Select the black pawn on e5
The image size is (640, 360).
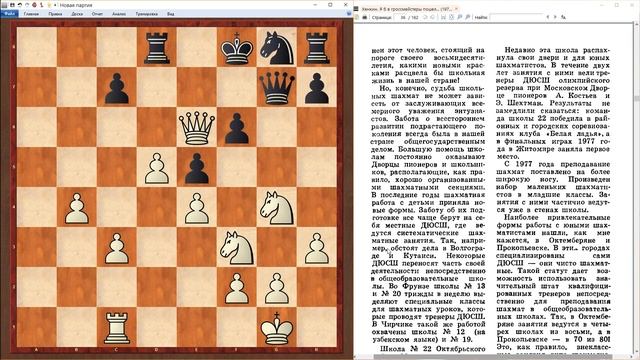tap(197, 168)
